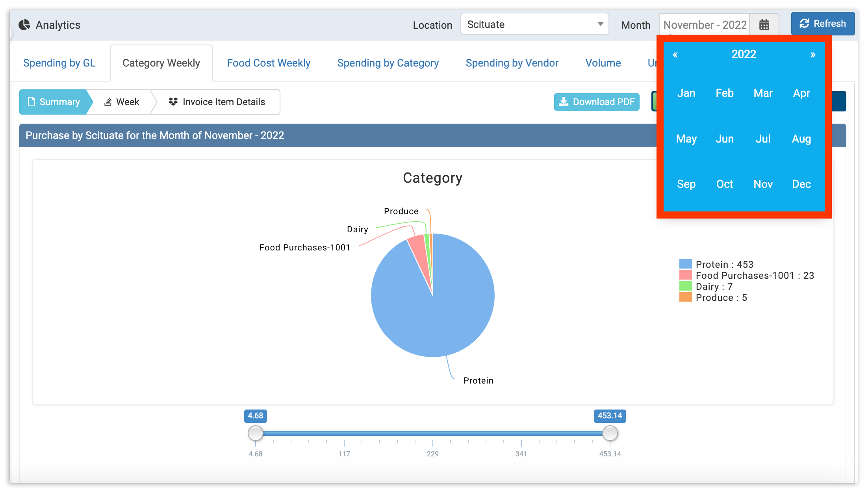Viewport: 868px width, 493px height.
Task: Click the next-year arrow in the calendar popup
Action: 812,55
